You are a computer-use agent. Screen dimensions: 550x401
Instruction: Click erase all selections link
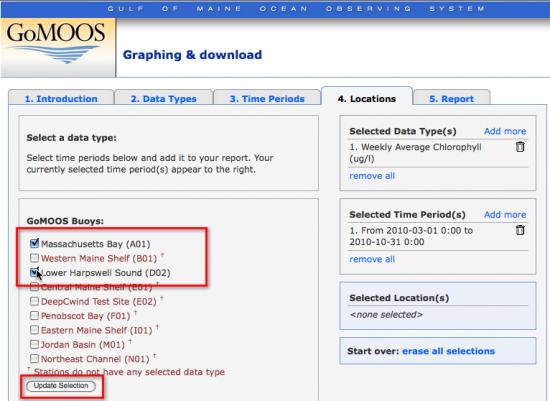click(x=448, y=351)
